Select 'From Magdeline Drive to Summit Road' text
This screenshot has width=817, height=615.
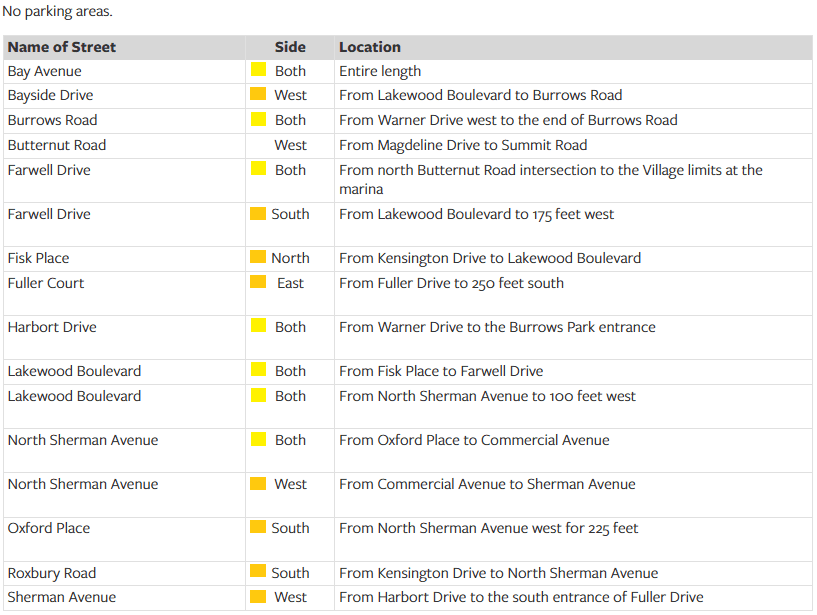pos(463,145)
